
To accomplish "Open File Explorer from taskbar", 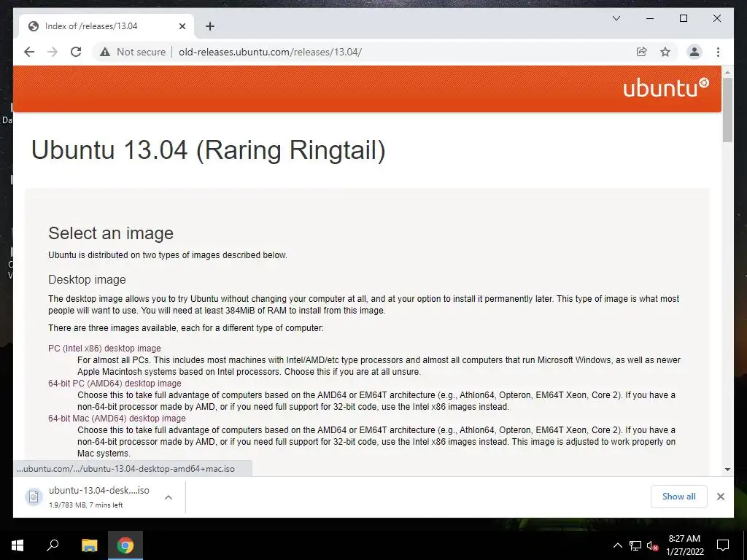I will pos(89,545).
